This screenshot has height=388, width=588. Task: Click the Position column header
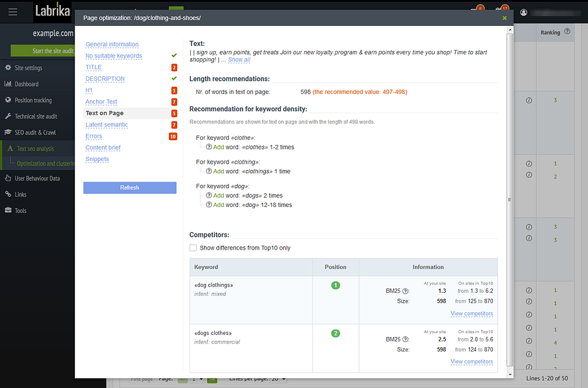click(336, 267)
